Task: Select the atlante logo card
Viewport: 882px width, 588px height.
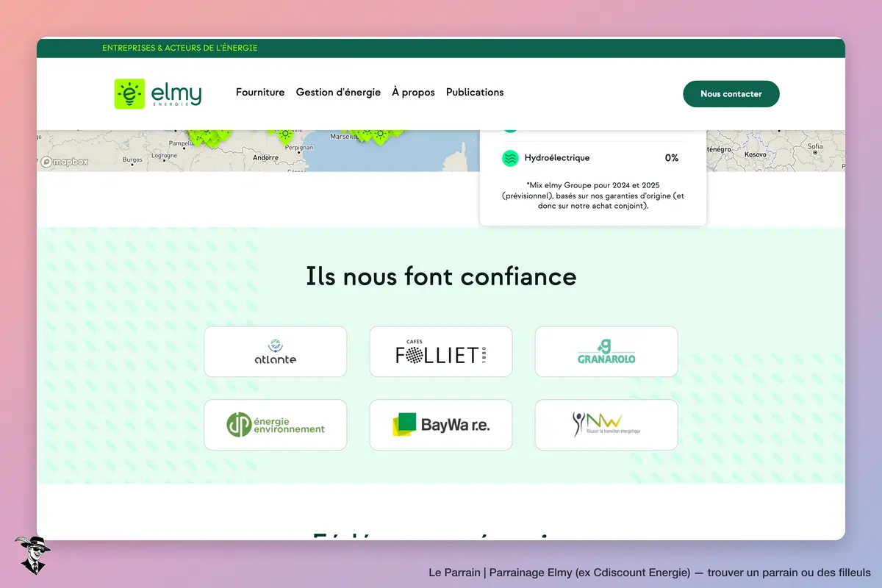Action: click(276, 352)
